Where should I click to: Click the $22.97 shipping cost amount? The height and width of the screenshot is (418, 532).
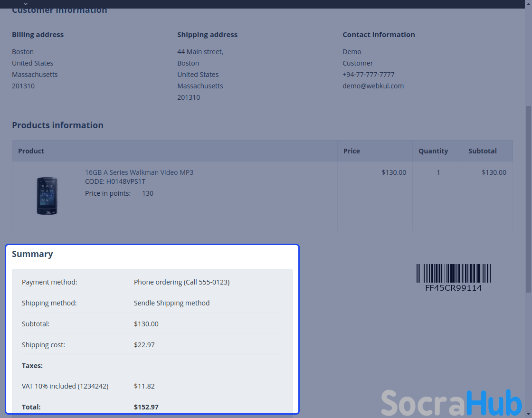(144, 345)
